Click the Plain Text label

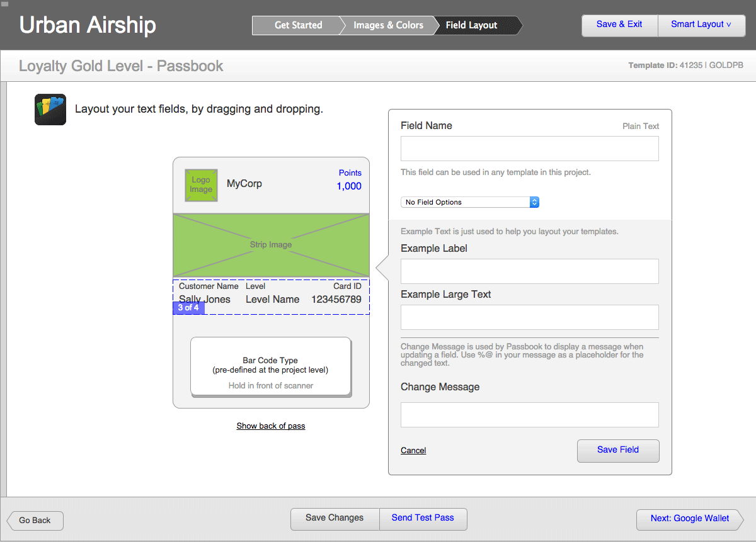(x=641, y=127)
